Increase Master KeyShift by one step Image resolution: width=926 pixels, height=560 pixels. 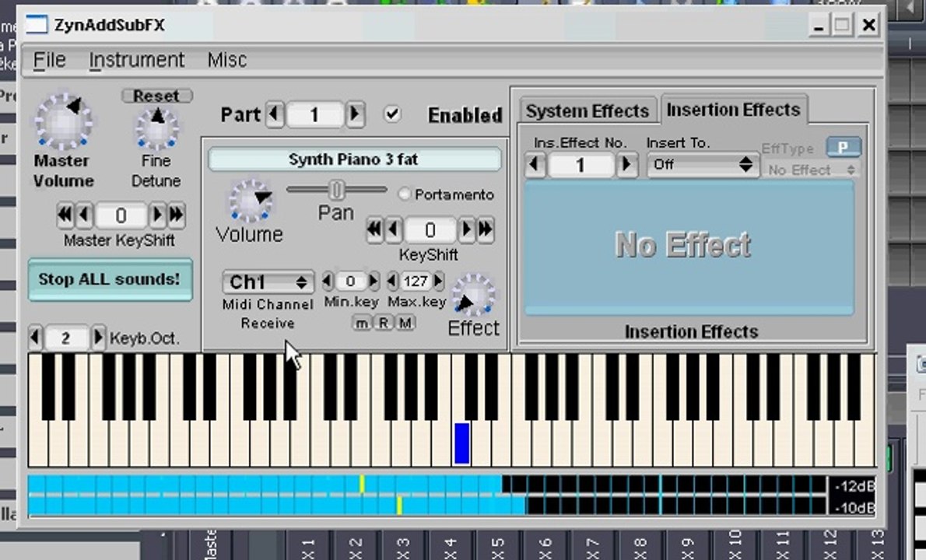coord(157,215)
